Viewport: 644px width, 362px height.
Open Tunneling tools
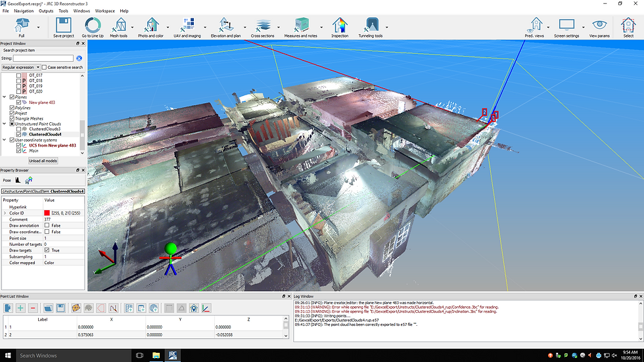371,25
